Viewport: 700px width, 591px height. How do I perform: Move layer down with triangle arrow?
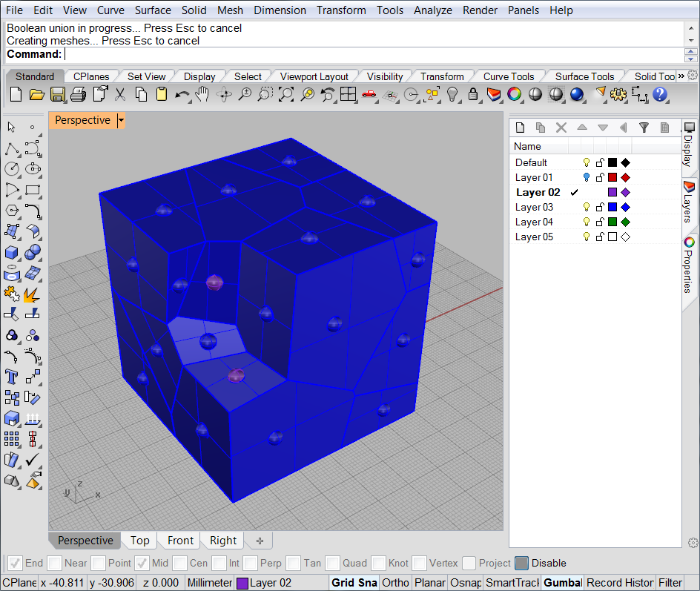(603, 128)
